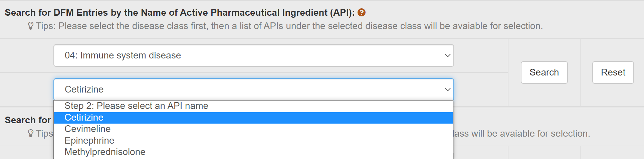
Task: Click the lightbulb icon before the first Tips line
Action: pyautogui.click(x=31, y=26)
